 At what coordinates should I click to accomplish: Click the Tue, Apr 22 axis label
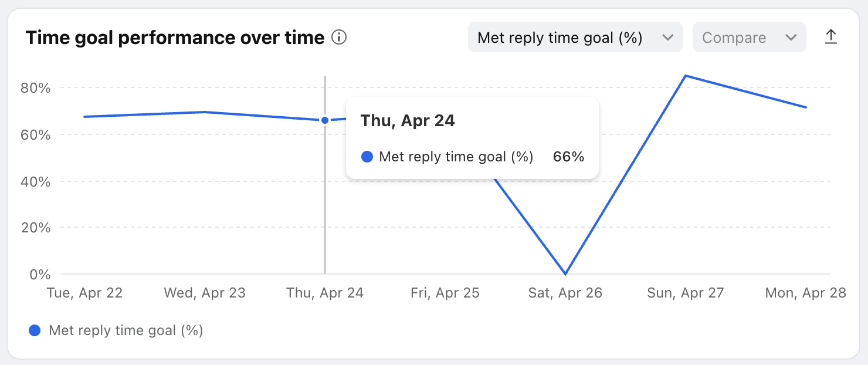[84, 293]
